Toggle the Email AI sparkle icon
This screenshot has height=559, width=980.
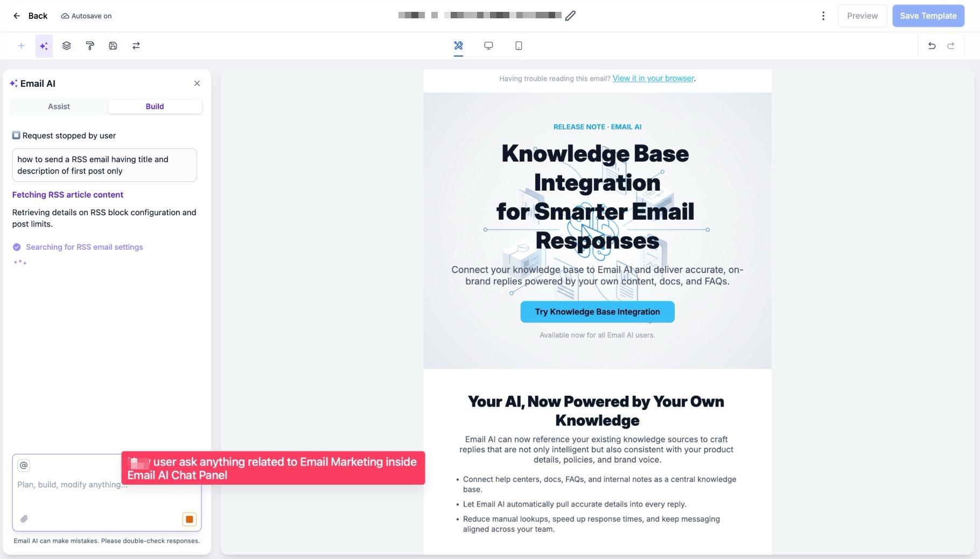(x=44, y=46)
